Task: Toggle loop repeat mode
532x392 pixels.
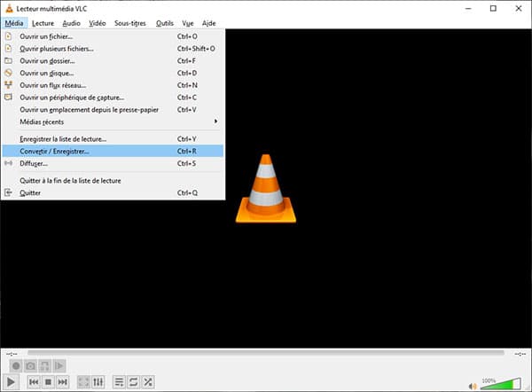Action: 133,382
